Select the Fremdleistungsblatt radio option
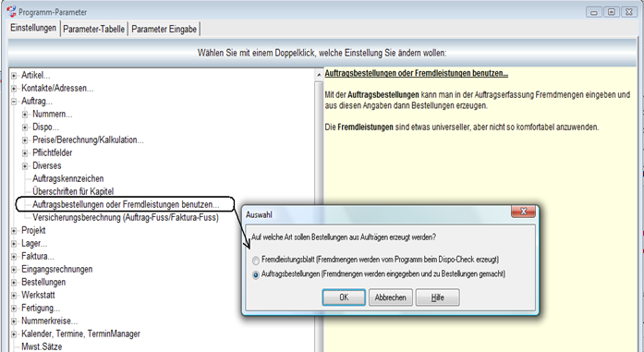Image resolution: width=644 pixels, height=352 pixels. pos(256,261)
